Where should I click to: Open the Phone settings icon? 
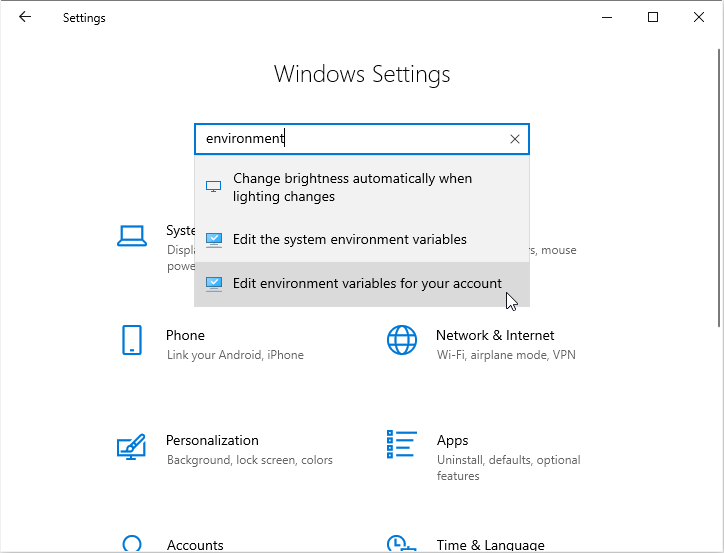pyautogui.click(x=132, y=340)
